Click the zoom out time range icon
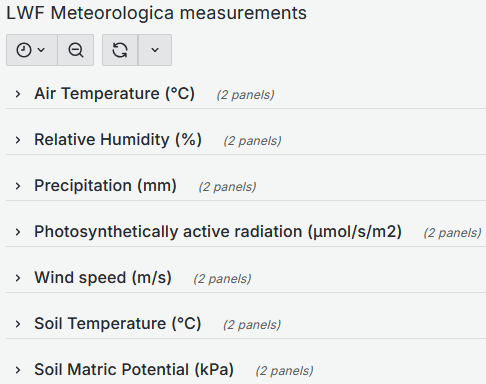Viewport: 486px width, 384px height. [76, 50]
